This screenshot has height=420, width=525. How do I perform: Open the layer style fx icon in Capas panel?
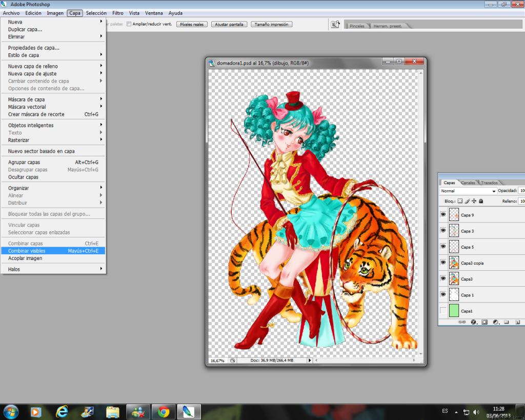473,322
